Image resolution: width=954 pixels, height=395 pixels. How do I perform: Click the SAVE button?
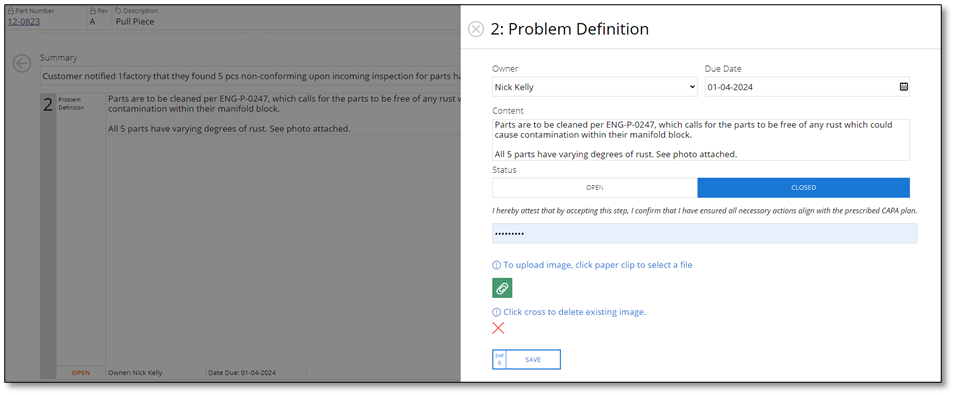[526, 360]
